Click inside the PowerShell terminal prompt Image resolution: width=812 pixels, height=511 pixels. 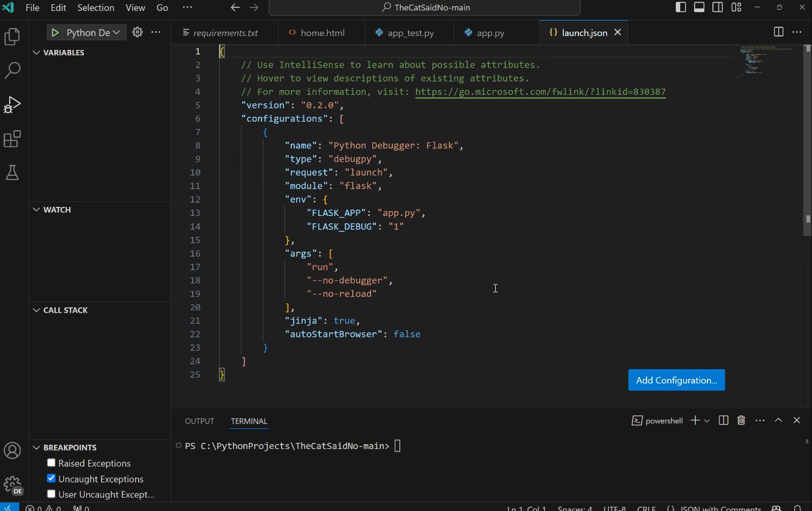click(397, 445)
